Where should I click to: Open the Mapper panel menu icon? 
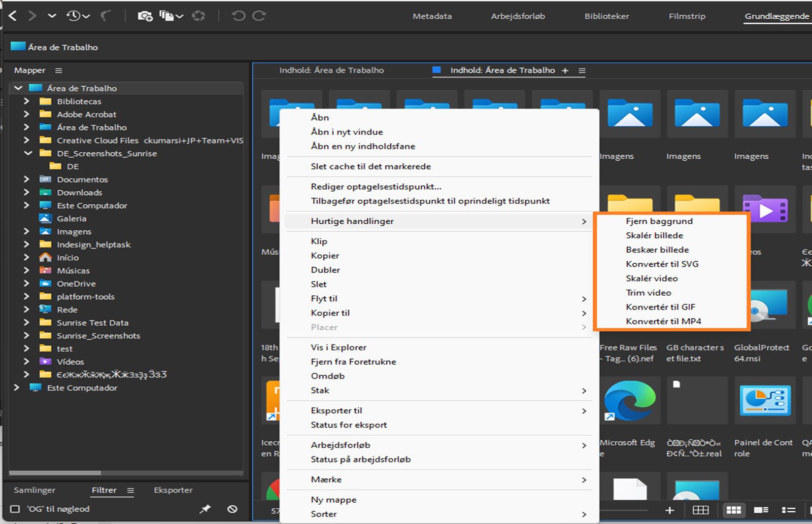(x=58, y=71)
